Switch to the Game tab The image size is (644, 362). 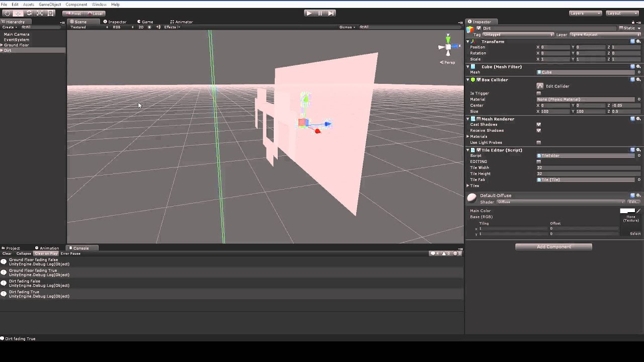pos(145,22)
